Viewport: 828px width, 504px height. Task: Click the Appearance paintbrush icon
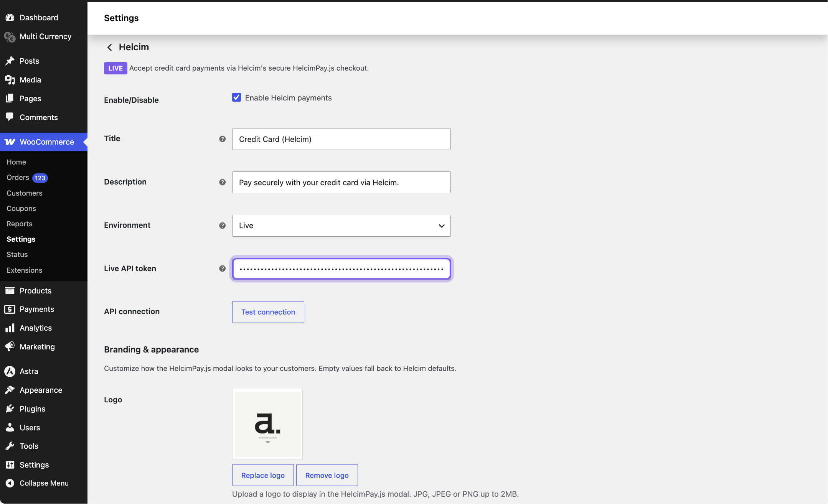pos(10,390)
